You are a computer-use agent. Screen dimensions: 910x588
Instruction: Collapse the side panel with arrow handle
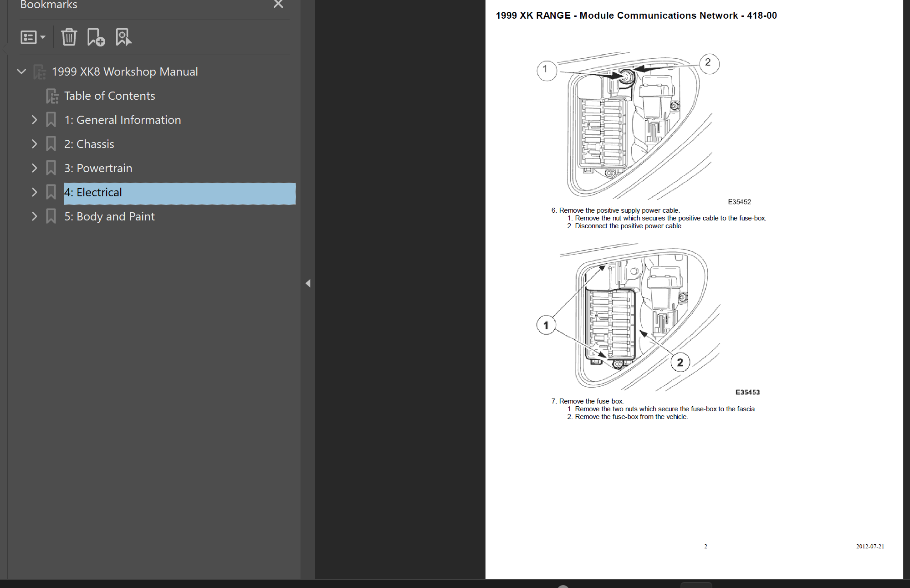(308, 283)
